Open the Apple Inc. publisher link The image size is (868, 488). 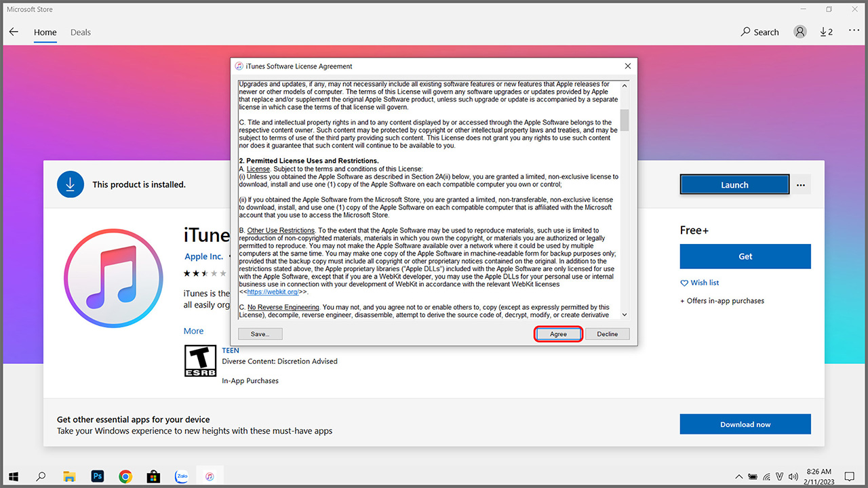point(204,256)
